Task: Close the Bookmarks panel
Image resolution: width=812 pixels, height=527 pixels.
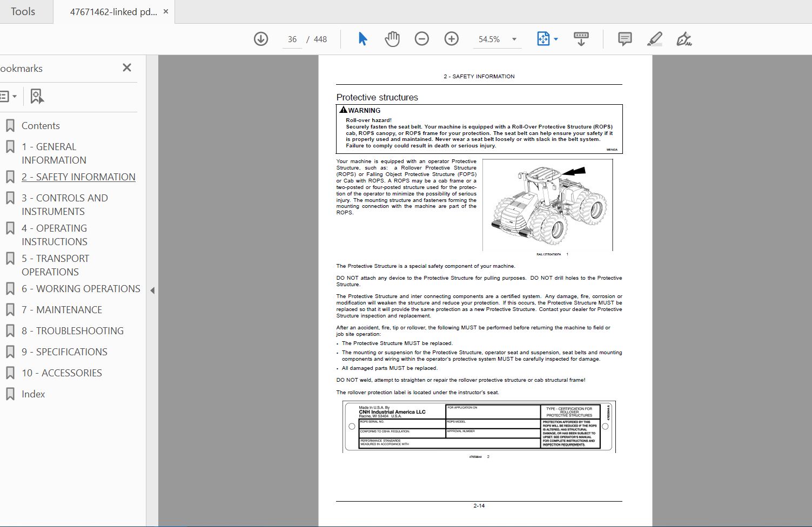Action: pos(127,67)
